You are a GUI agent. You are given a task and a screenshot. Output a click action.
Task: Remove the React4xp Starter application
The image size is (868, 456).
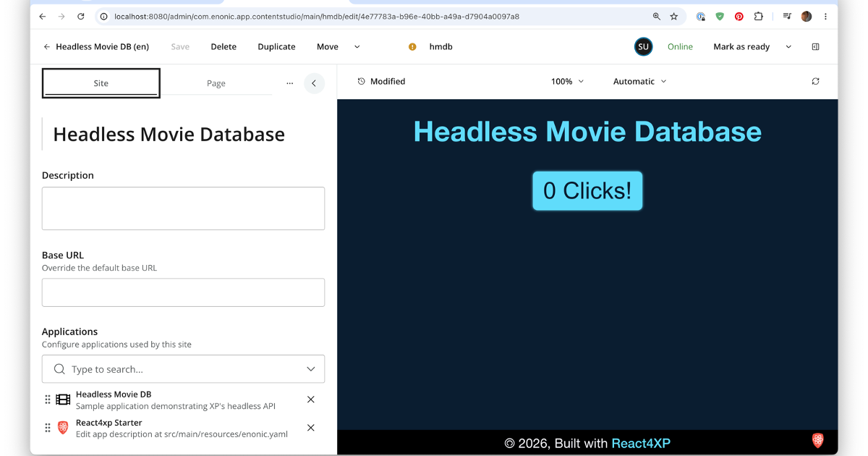[x=311, y=428]
